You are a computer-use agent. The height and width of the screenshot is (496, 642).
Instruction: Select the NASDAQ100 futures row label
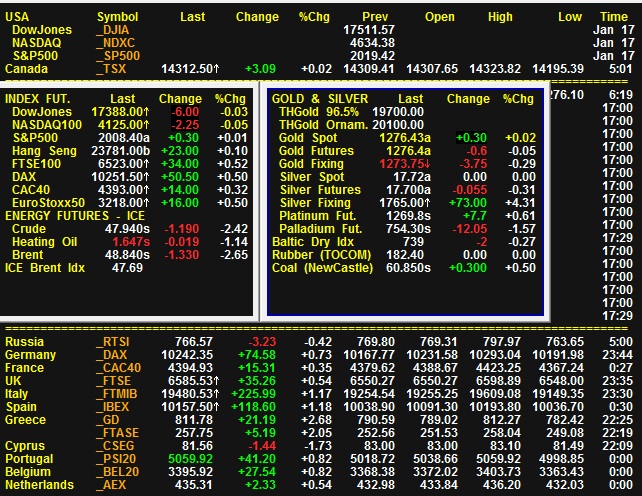(47, 125)
